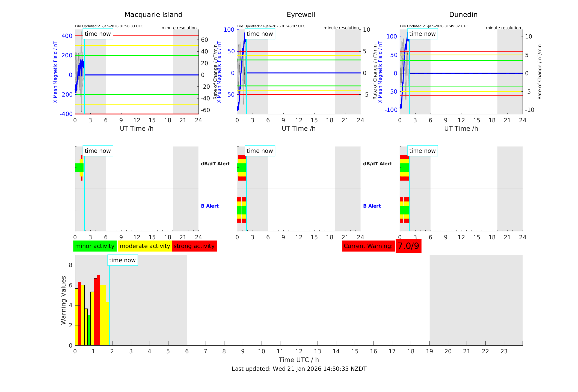
Task: Click the Time UTC / h axis label
Action: [x=299, y=360]
